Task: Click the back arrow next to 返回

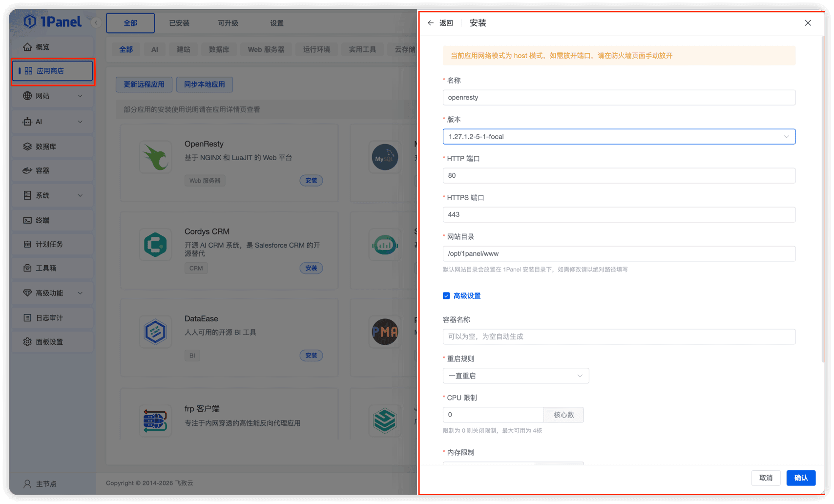Action: coord(430,23)
